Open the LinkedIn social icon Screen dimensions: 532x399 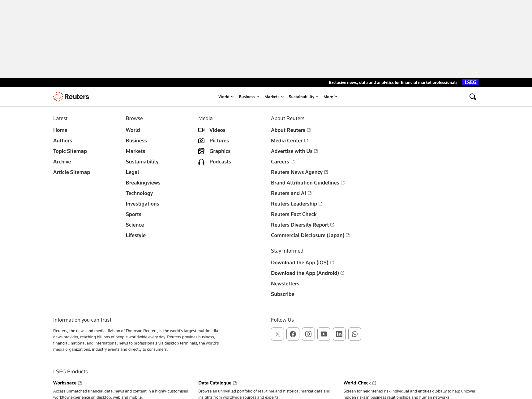(x=339, y=334)
